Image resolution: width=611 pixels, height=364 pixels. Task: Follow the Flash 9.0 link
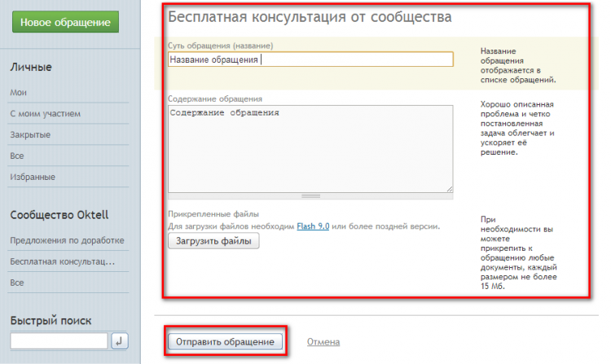coord(311,226)
